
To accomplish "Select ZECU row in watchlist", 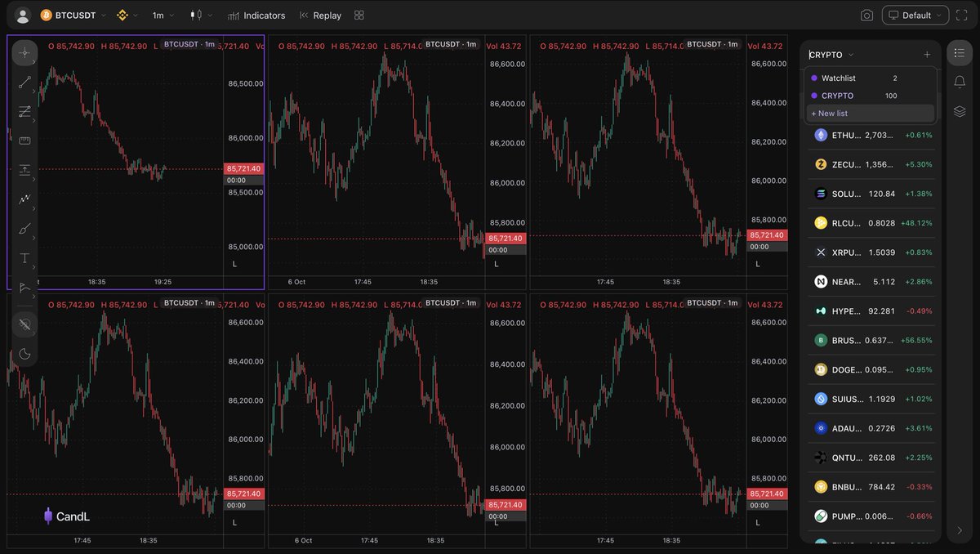I will tap(871, 164).
